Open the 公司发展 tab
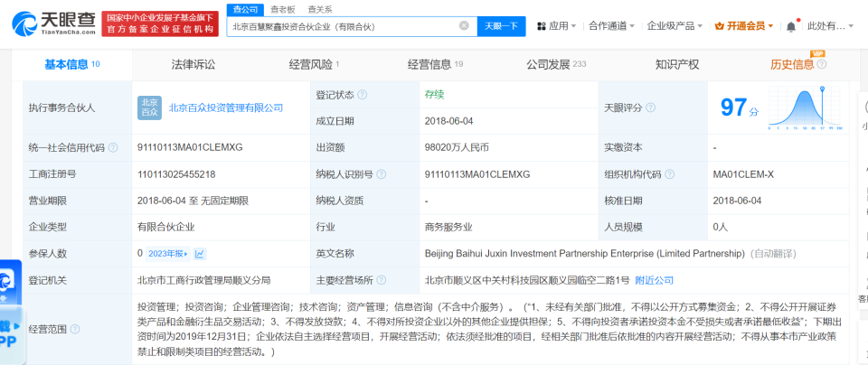This screenshot has width=868, height=365. 556,65
